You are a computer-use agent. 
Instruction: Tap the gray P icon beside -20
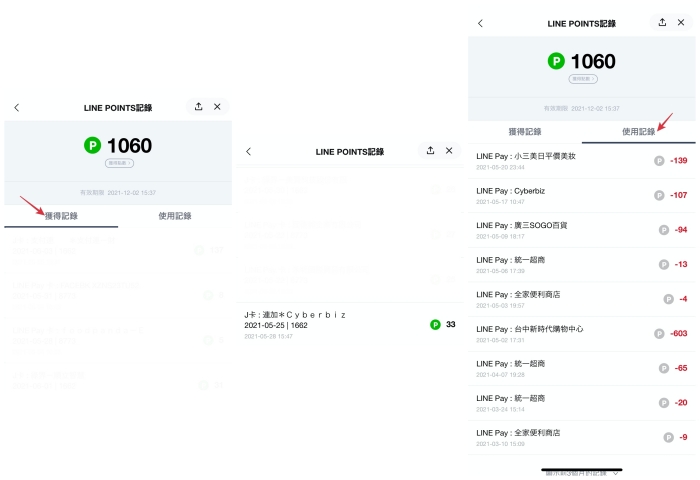(664, 403)
